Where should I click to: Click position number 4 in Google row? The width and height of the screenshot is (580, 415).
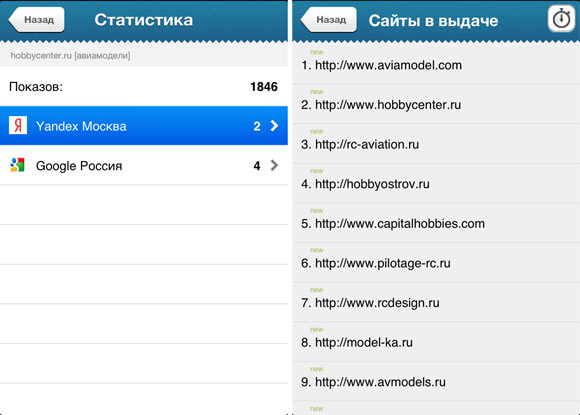[x=257, y=166]
